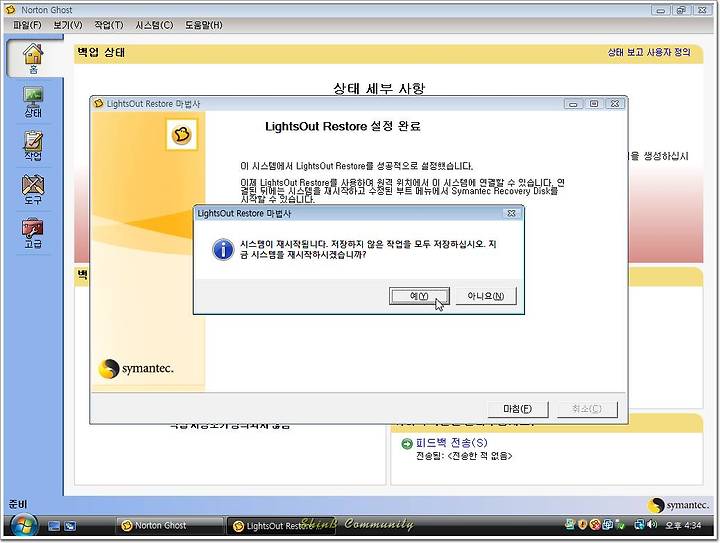
Task: Click the 마침(F) finish button
Action: coord(518,409)
